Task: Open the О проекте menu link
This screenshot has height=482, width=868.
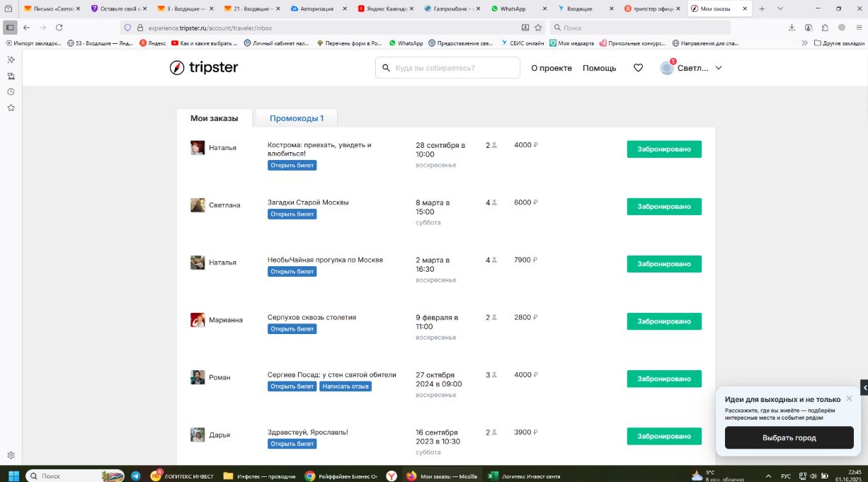Action: pyautogui.click(x=551, y=68)
